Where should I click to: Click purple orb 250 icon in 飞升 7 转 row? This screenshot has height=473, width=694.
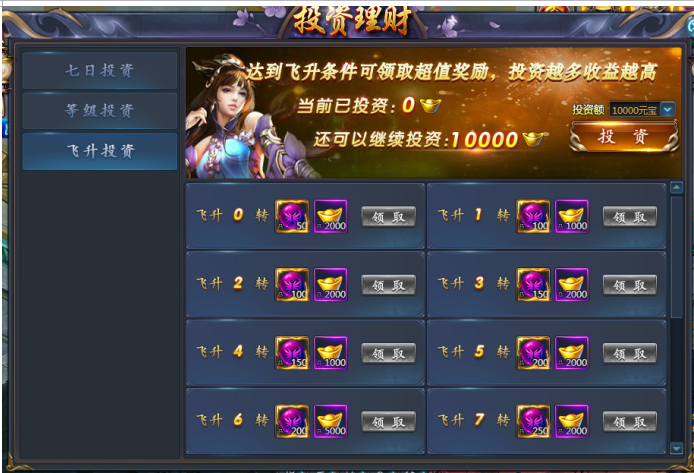pyautogui.click(x=533, y=421)
